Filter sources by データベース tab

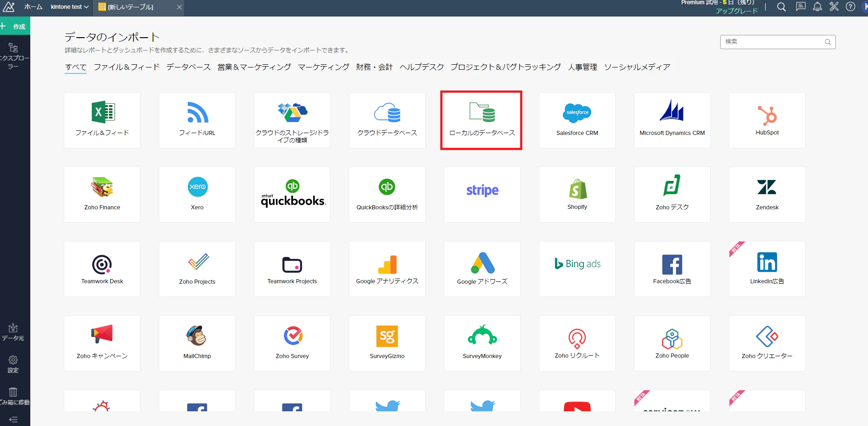tap(189, 67)
